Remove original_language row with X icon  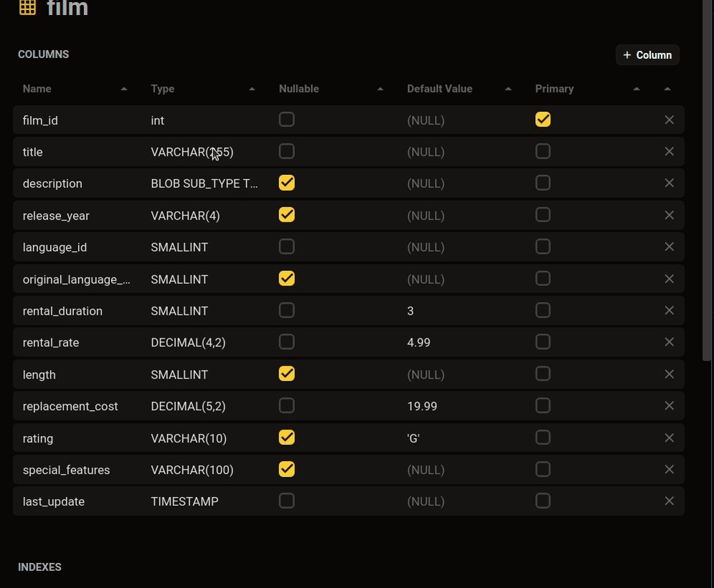click(x=669, y=278)
